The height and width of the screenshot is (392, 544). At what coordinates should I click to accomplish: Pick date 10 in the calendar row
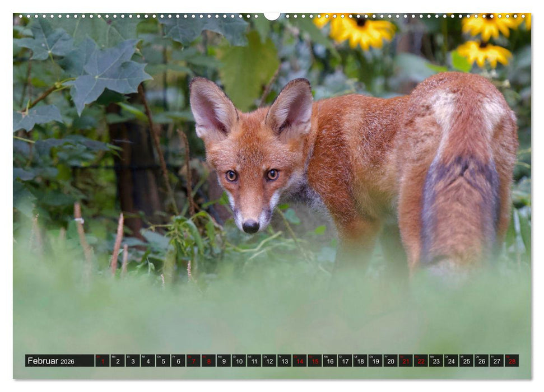239,361
